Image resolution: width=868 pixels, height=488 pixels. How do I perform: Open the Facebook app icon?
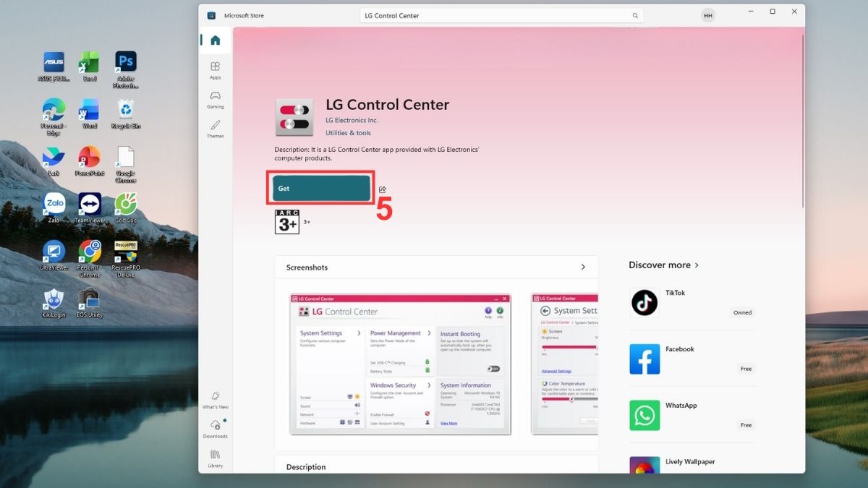pyautogui.click(x=644, y=359)
